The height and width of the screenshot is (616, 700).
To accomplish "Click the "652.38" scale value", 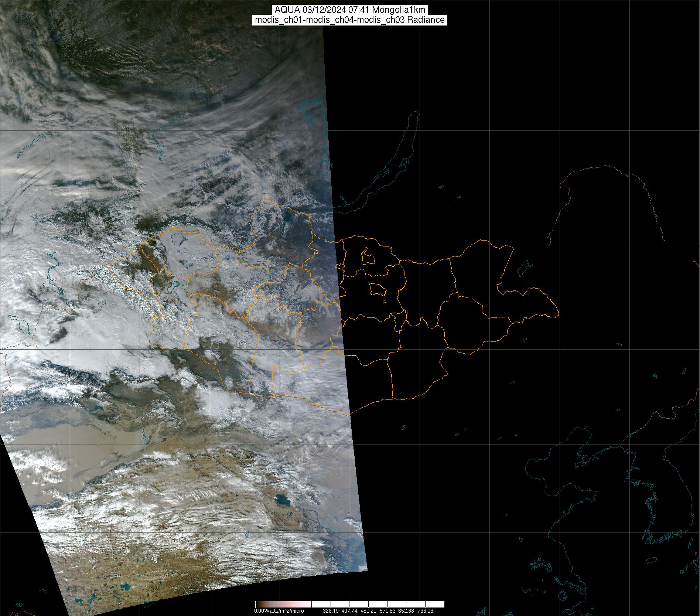I will tap(407, 611).
